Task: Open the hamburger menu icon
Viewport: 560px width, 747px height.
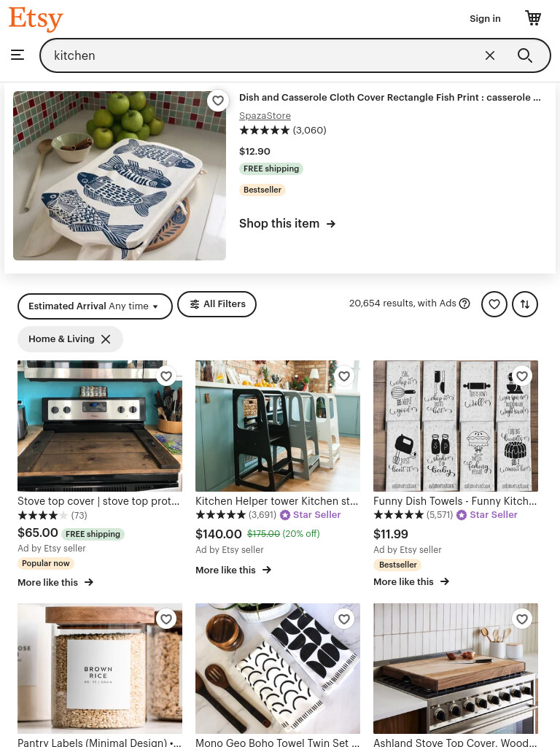Action: click(x=17, y=55)
